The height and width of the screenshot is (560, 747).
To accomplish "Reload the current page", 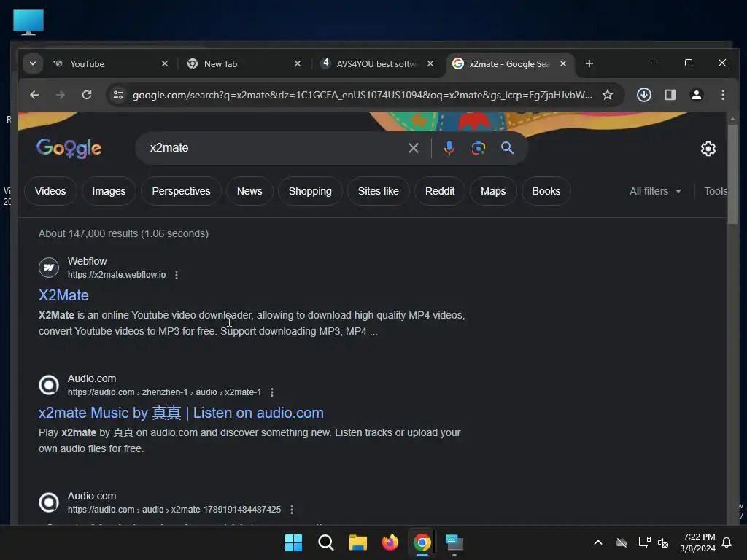I will (87, 95).
